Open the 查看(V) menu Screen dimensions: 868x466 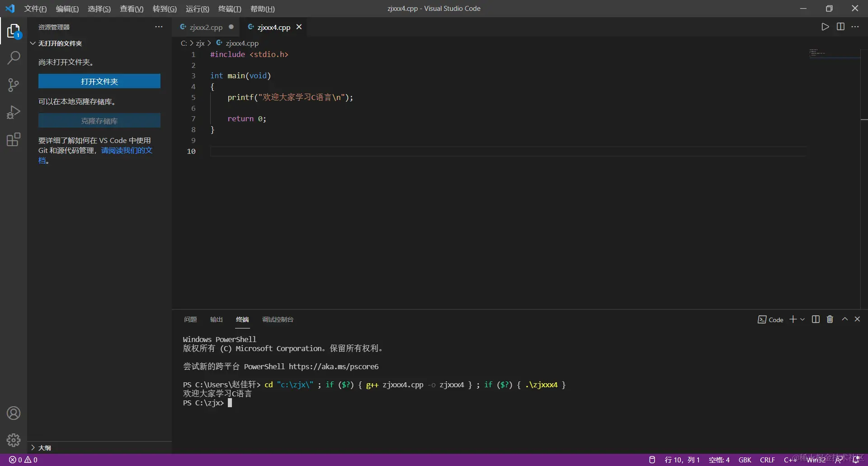coord(132,9)
